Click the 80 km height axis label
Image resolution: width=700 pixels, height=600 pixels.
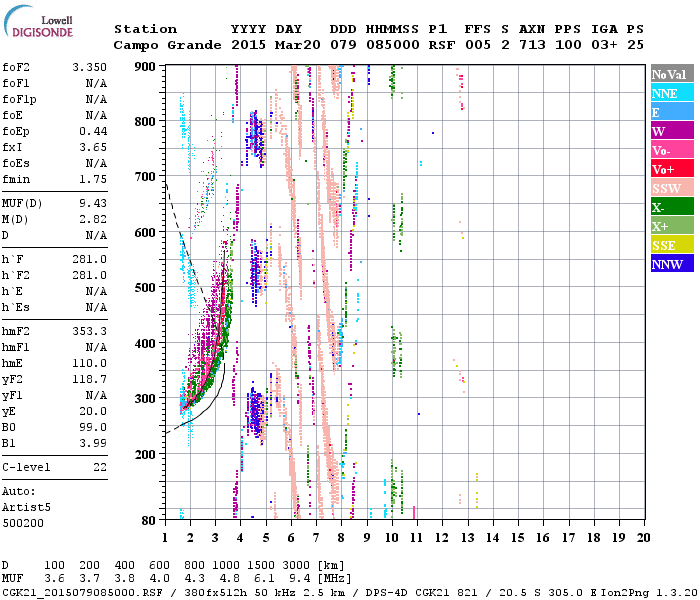[x=149, y=521]
